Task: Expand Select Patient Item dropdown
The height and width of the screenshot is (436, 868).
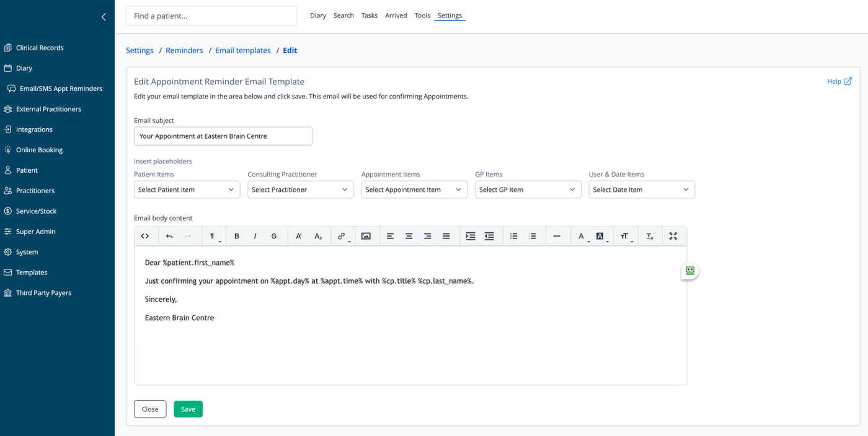Action: click(187, 190)
